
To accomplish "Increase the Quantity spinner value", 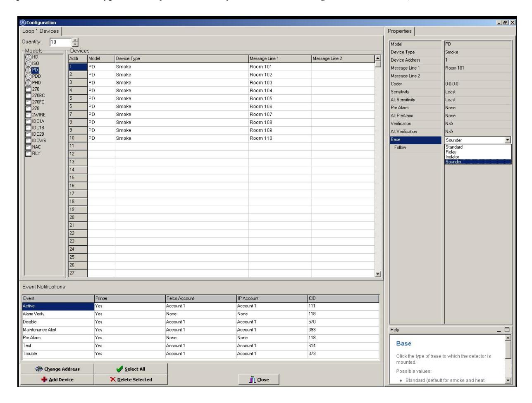I will coord(75,40).
